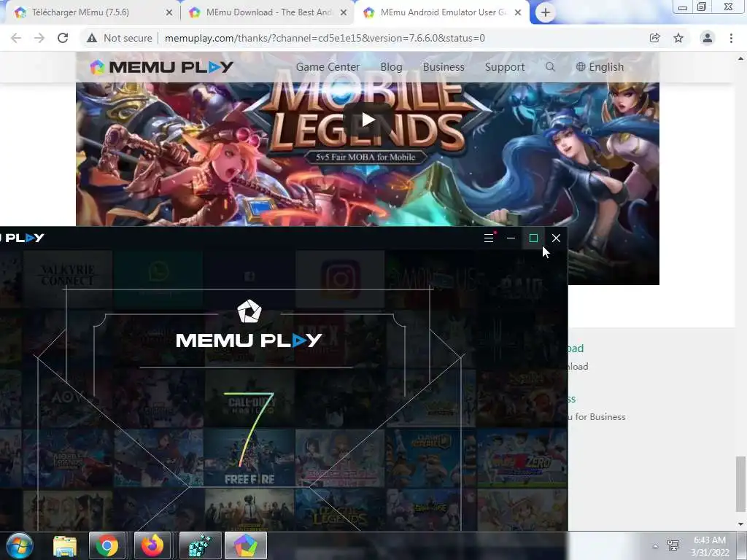
Task: Click the browser forward arrow
Action: tap(39, 38)
